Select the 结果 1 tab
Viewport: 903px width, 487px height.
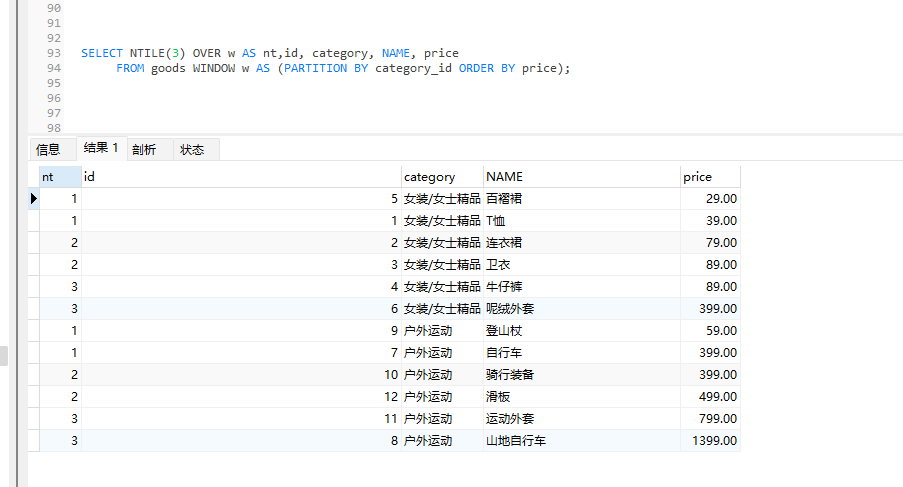[100, 148]
